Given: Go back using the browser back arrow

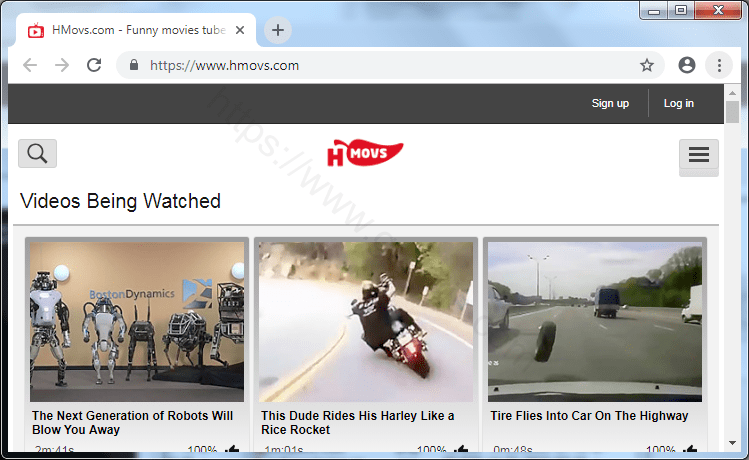Looking at the screenshot, I should [30, 65].
